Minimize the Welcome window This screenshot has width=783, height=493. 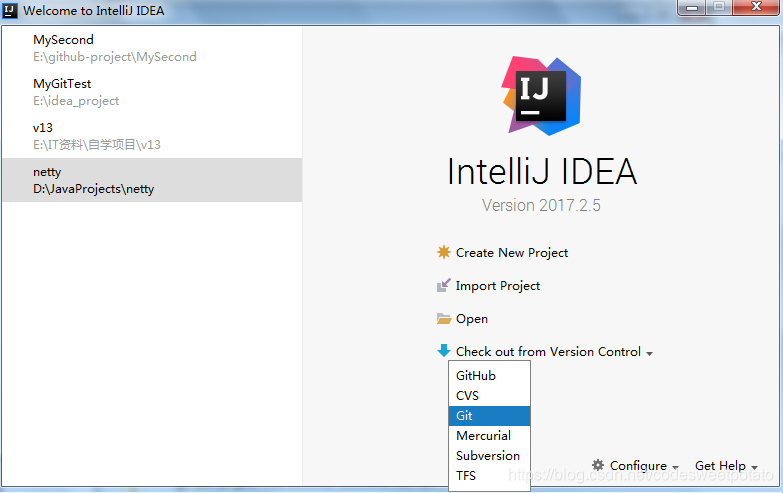(692, 7)
